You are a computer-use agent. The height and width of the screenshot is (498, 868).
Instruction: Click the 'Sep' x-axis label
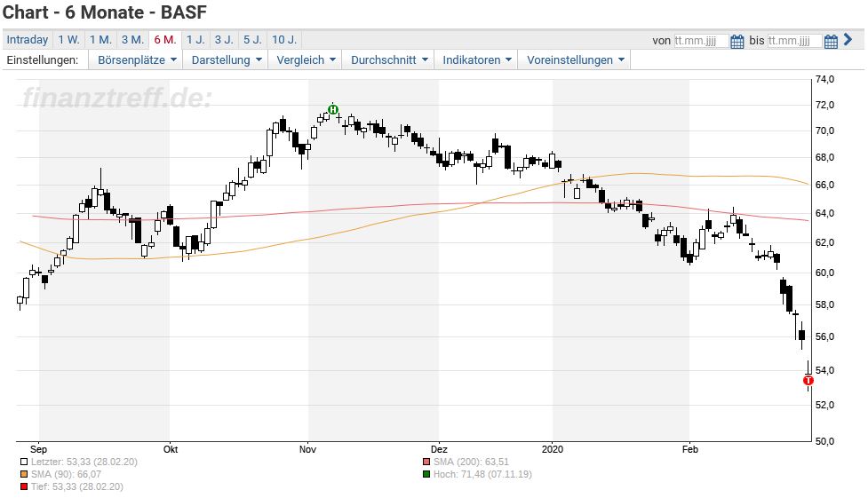[39, 449]
